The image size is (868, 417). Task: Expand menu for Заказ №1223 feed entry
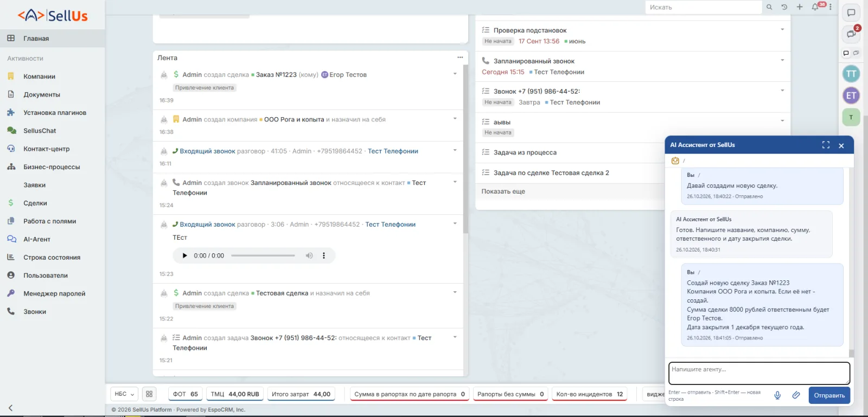pos(455,74)
